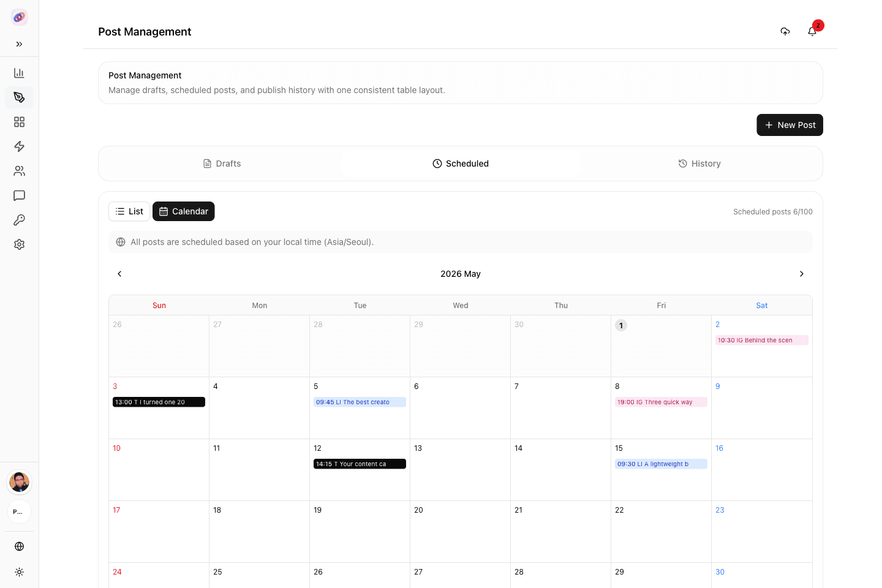The width and height of the screenshot is (882, 588).
Task: Open the 14:15 T Your content ca post
Action: 360,464
